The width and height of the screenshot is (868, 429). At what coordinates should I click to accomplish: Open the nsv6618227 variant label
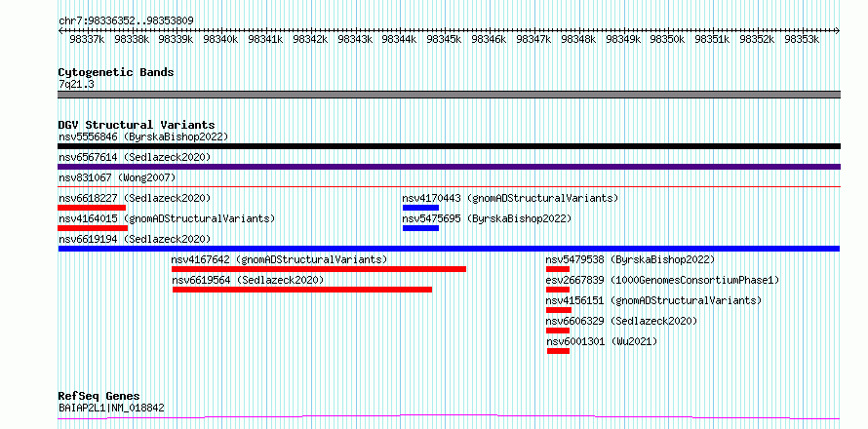click(x=135, y=198)
